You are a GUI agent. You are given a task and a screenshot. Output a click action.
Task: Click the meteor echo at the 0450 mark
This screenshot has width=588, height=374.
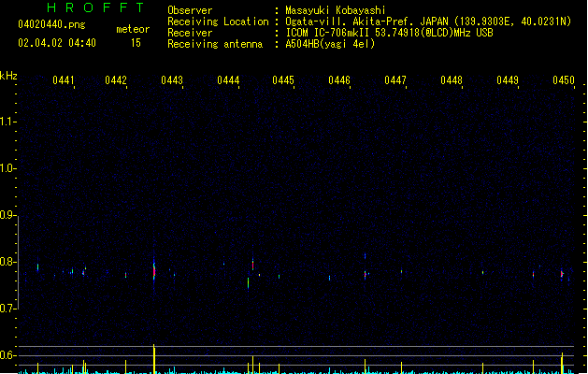pyautogui.click(x=562, y=274)
